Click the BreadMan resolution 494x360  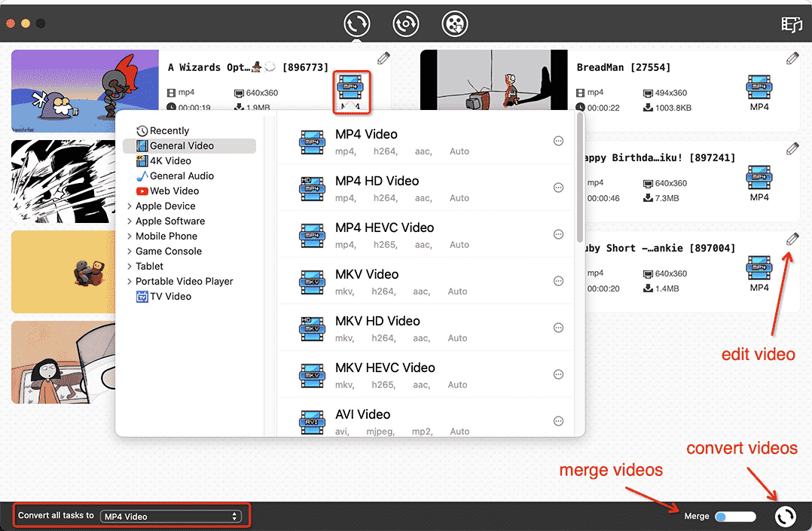coord(671,93)
